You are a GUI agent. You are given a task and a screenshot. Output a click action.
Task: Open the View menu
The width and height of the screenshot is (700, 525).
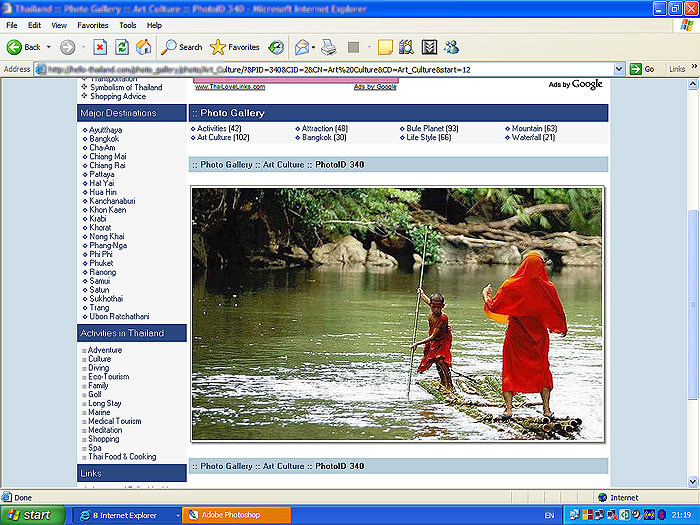pyautogui.click(x=59, y=24)
